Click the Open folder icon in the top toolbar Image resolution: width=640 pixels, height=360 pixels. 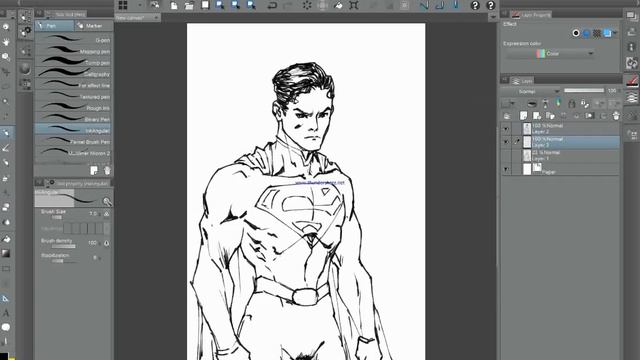189,5
